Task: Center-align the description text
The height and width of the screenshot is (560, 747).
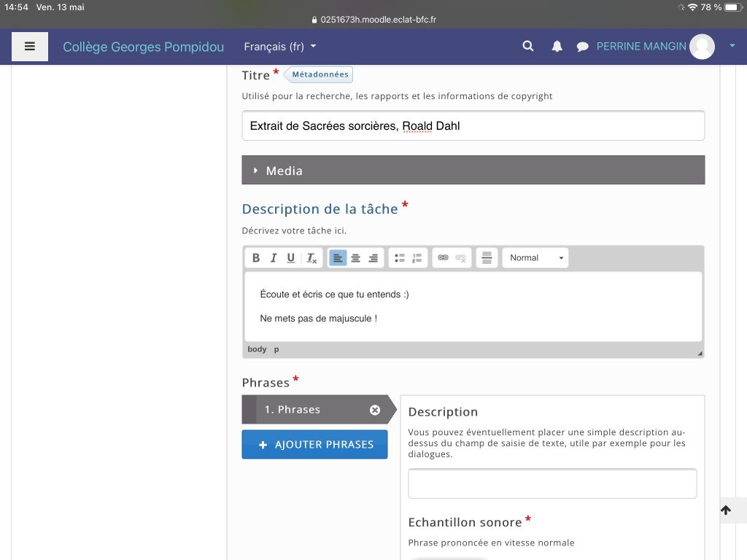Action: tap(355, 258)
